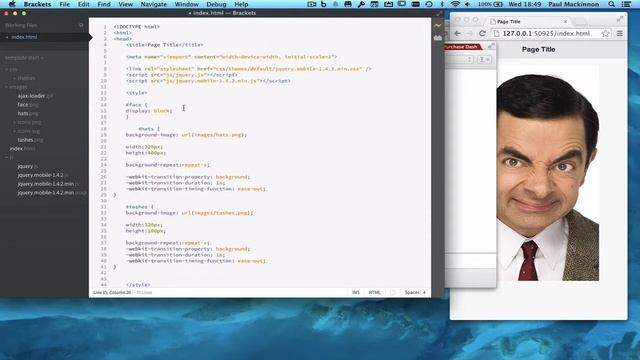
Task: Open the Brackets application menu
Action: pos(38,4)
